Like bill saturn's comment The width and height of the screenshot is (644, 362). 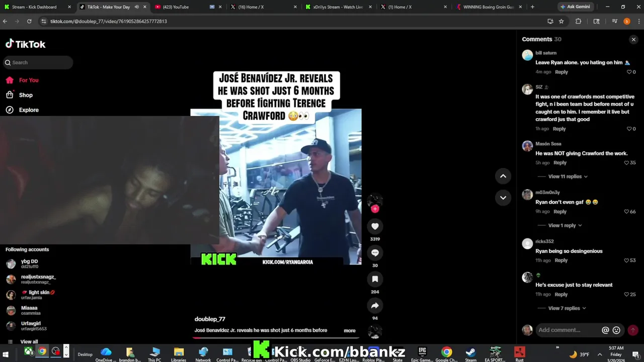click(x=629, y=72)
